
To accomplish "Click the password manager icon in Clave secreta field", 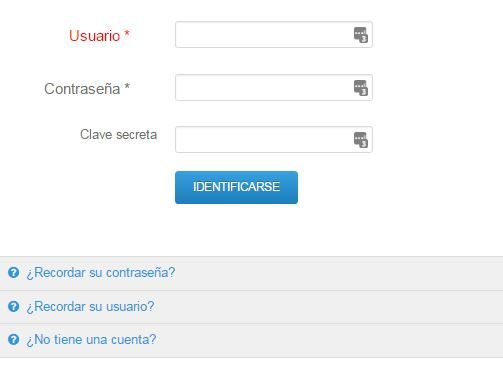I will [x=361, y=140].
